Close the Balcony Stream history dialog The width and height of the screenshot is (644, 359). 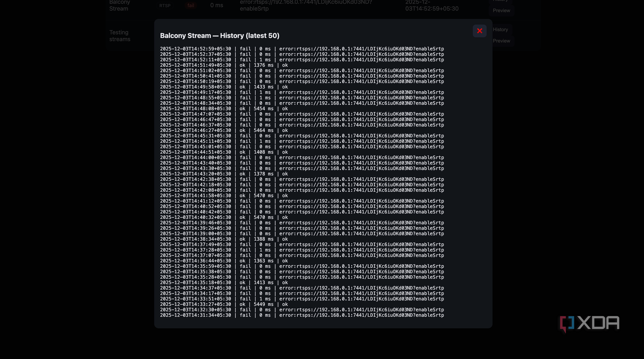[x=479, y=31]
